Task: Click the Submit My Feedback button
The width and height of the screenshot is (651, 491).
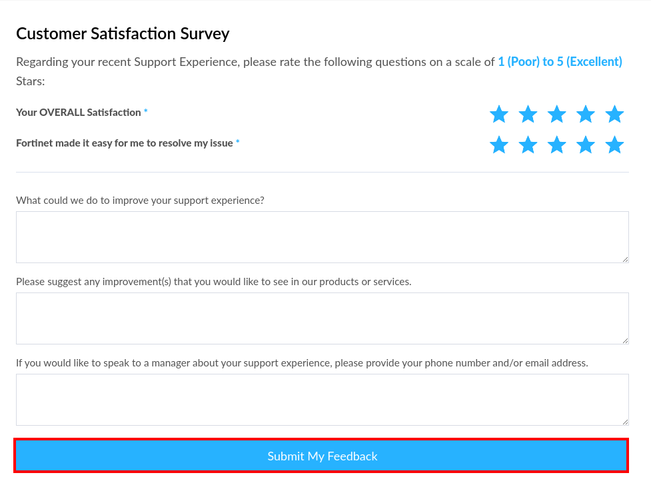Action: [322, 456]
